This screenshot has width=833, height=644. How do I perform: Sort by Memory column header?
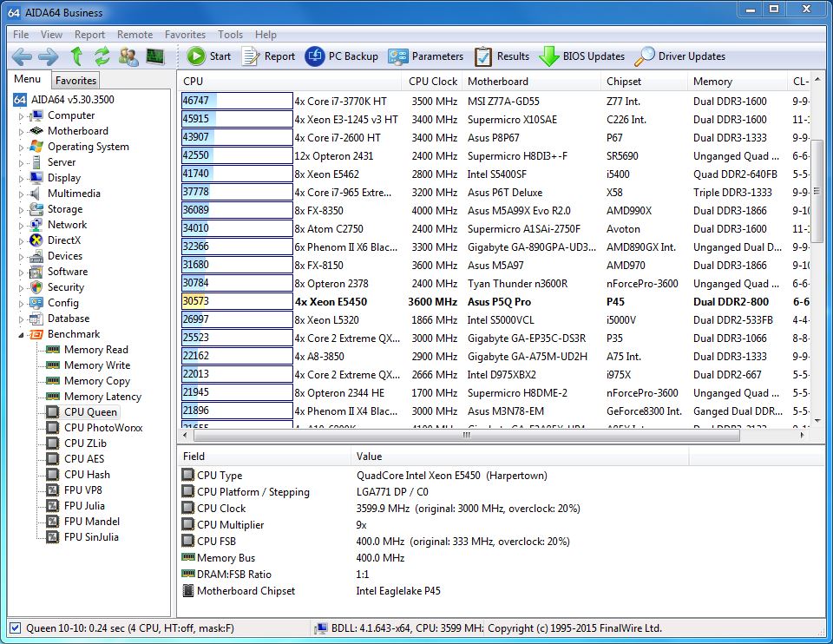click(737, 82)
